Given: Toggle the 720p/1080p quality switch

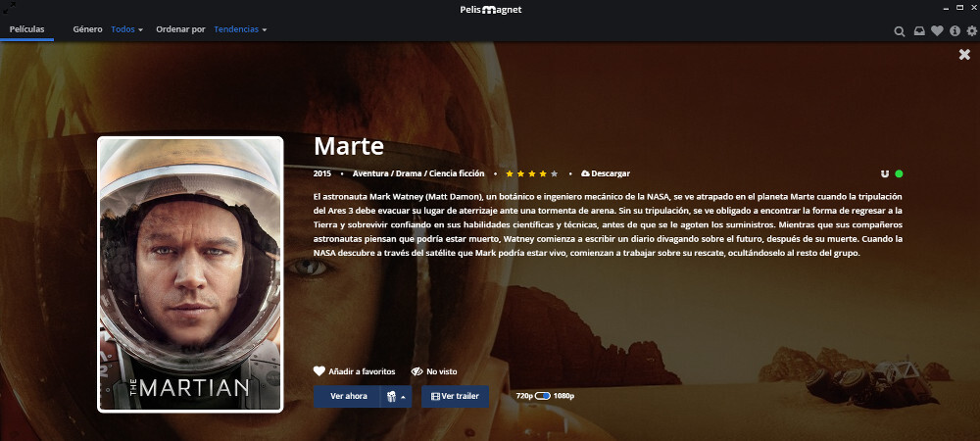Looking at the screenshot, I should click(x=543, y=396).
